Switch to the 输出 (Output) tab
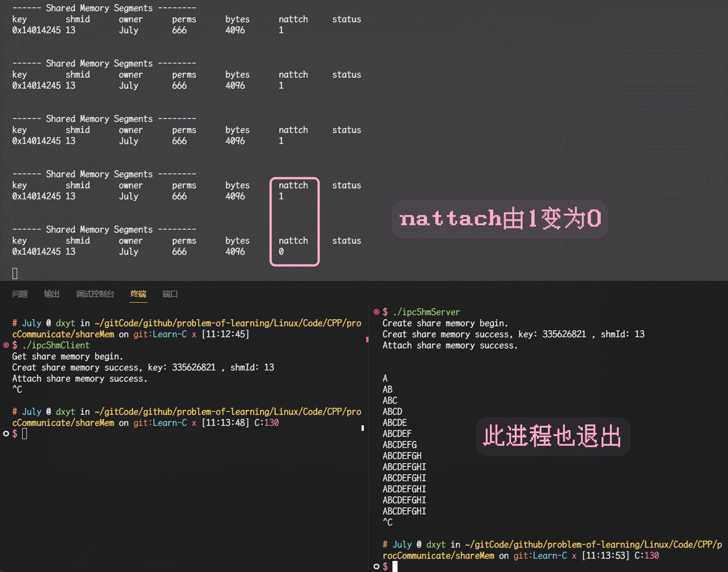This screenshot has width=728, height=572. (x=52, y=294)
